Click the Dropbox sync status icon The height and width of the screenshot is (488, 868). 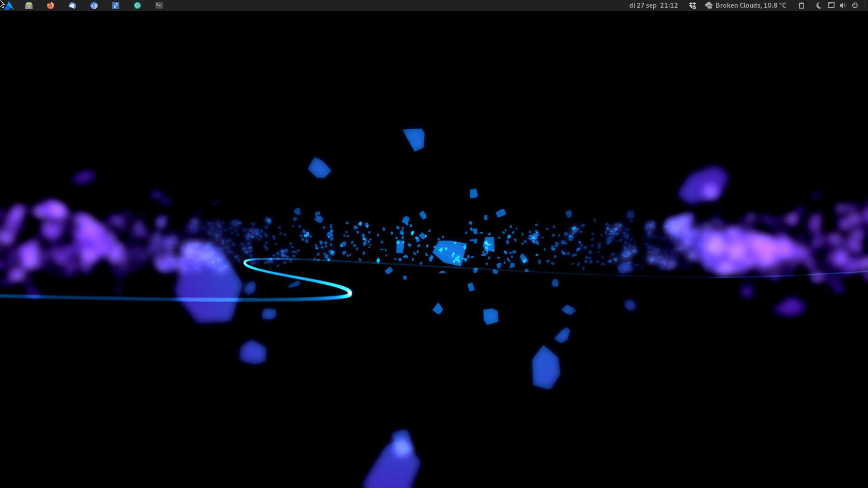click(x=693, y=5)
